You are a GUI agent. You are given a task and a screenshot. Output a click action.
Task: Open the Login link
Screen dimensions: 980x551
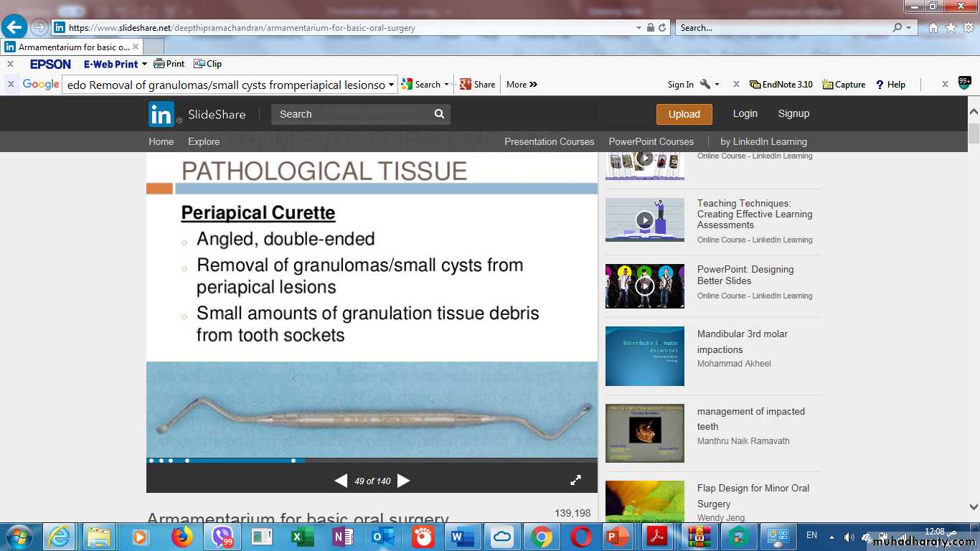click(x=745, y=113)
